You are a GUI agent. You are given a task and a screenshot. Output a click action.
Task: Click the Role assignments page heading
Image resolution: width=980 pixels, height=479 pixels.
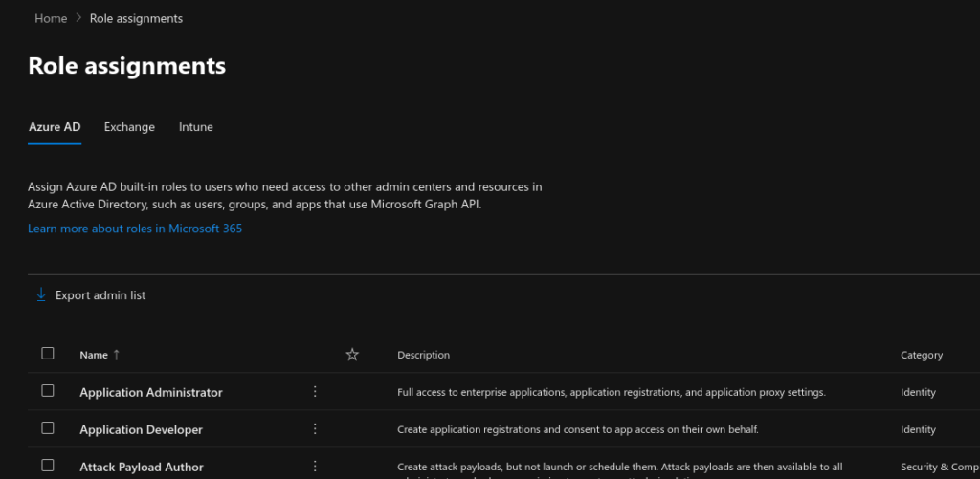(x=127, y=66)
